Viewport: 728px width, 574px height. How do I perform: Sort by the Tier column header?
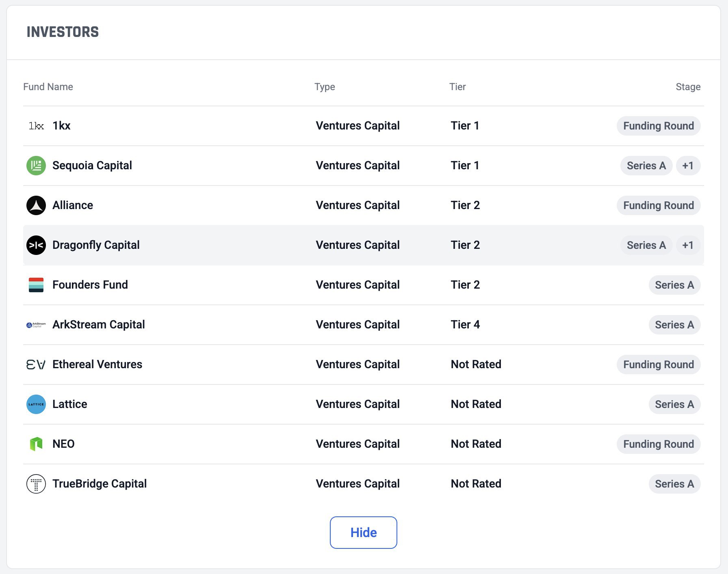457,87
